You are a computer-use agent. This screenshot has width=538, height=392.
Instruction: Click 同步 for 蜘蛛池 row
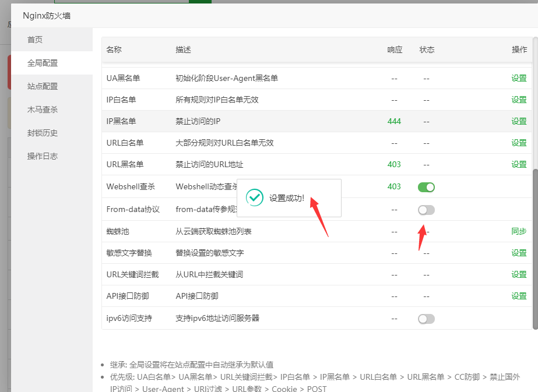519,231
